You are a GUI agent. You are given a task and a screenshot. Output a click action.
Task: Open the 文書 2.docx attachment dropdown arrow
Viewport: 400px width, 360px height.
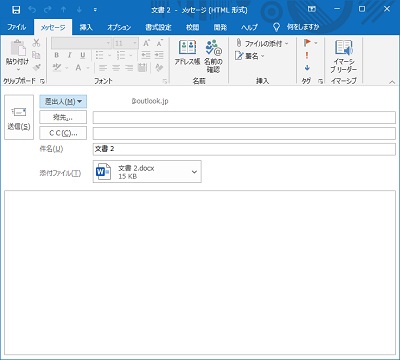(194, 172)
